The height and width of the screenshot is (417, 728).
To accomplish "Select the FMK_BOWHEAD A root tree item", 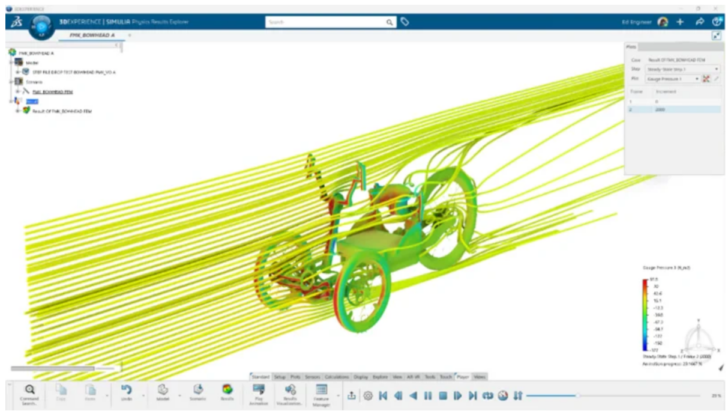I will point(36,53).
